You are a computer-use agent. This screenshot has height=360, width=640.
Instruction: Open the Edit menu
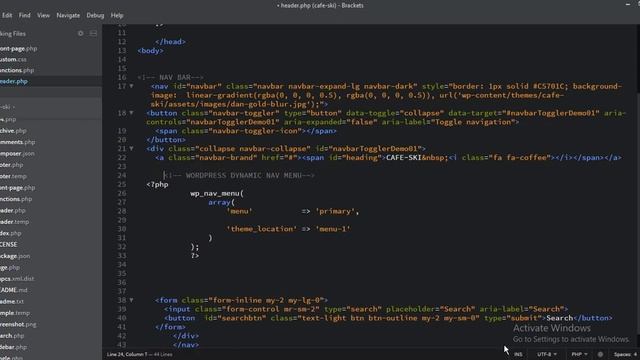(7, 15)
